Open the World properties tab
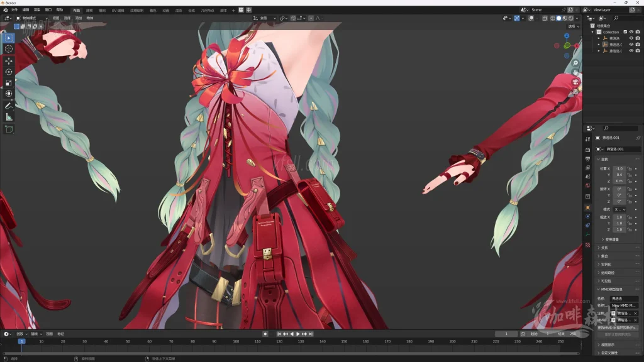Screen dimensions: 644x362 click(588, 185)
